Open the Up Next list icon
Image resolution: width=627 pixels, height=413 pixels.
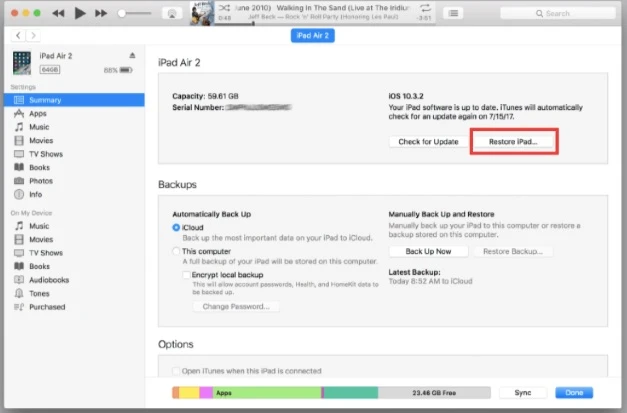pos(453,14)
